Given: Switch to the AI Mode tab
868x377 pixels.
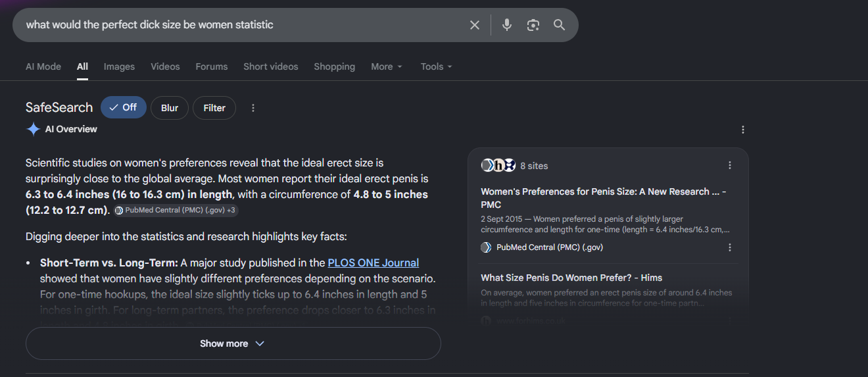Looking at the screenshot, I should pos(43,66).
